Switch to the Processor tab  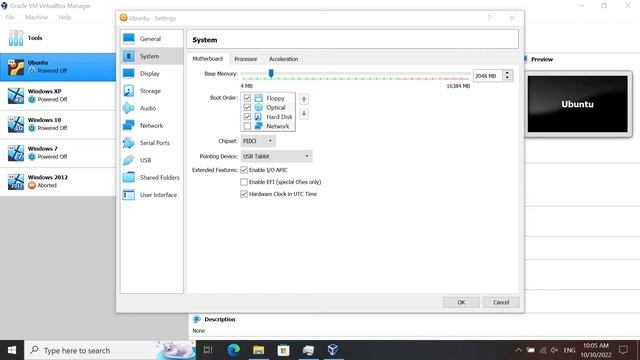246,59
